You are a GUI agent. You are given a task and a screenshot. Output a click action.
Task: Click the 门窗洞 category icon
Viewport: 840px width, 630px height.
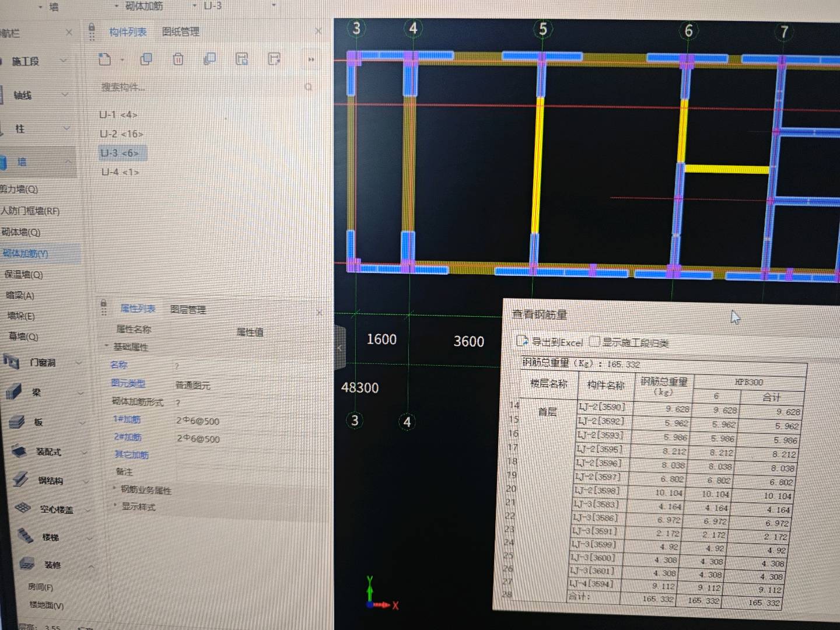tap(12, 362)
